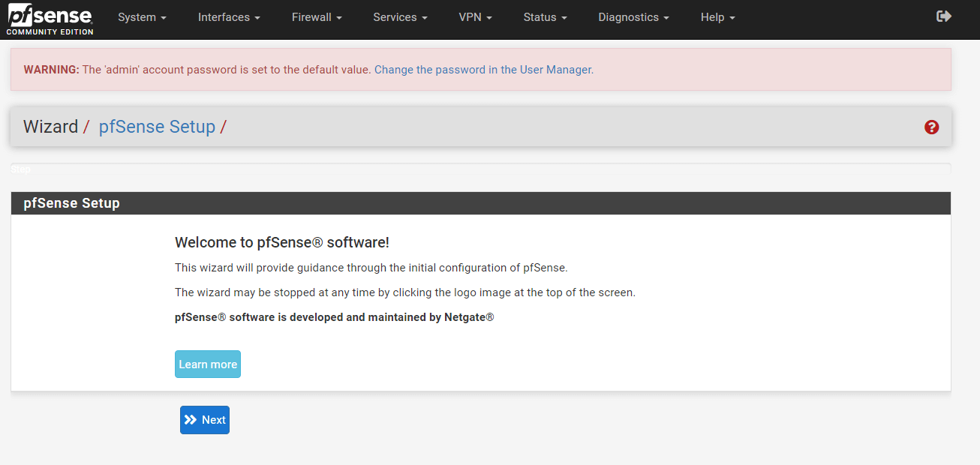The width and height of the screenshot is (980, 465).
Task: Expand the Help dropdown menu
Action: click(x=717, y=17)
